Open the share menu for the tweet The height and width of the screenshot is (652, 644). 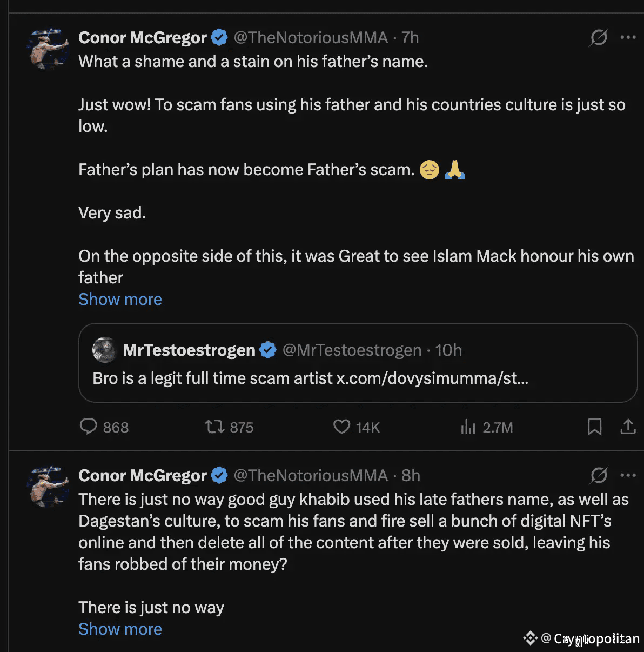point(628,427)
